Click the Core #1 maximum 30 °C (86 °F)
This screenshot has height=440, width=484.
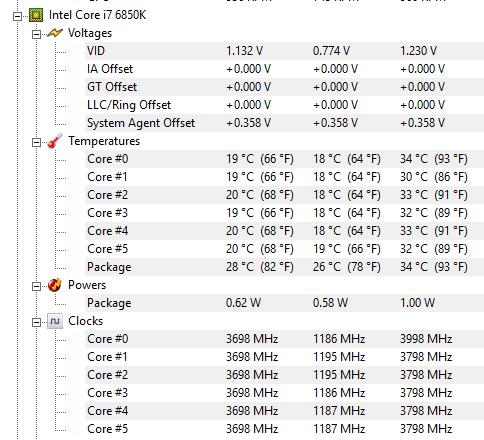(434, 177)
